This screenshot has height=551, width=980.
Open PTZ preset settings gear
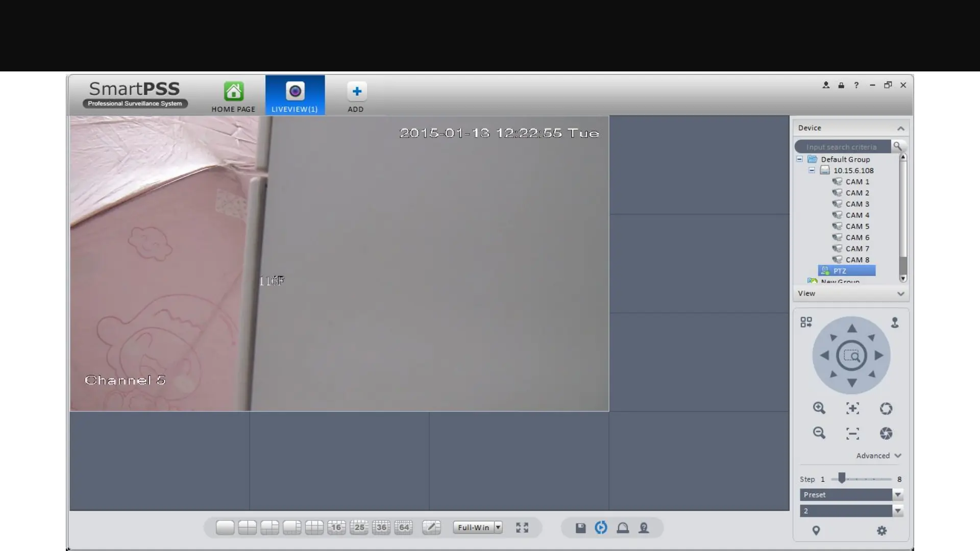click(x=881, y=531)
